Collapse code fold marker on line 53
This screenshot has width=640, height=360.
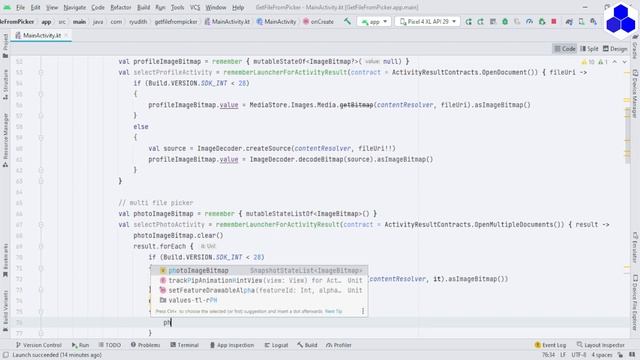click(41, 73)
